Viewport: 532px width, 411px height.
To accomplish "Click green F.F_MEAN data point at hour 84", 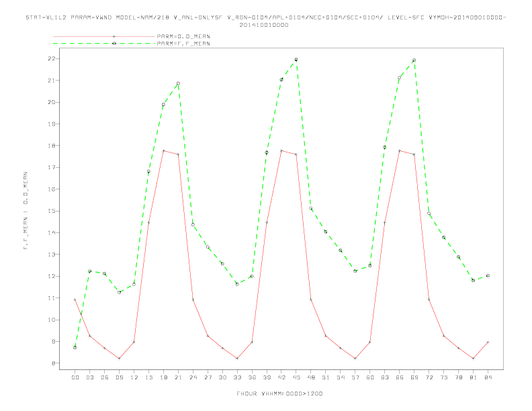I will coord(488,276).
